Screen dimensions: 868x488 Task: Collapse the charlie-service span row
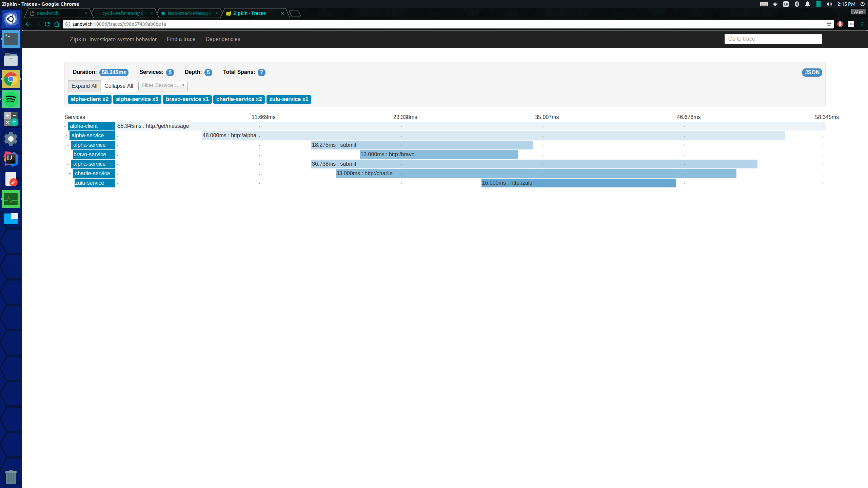pyautogui.click(x=70, y=174)
